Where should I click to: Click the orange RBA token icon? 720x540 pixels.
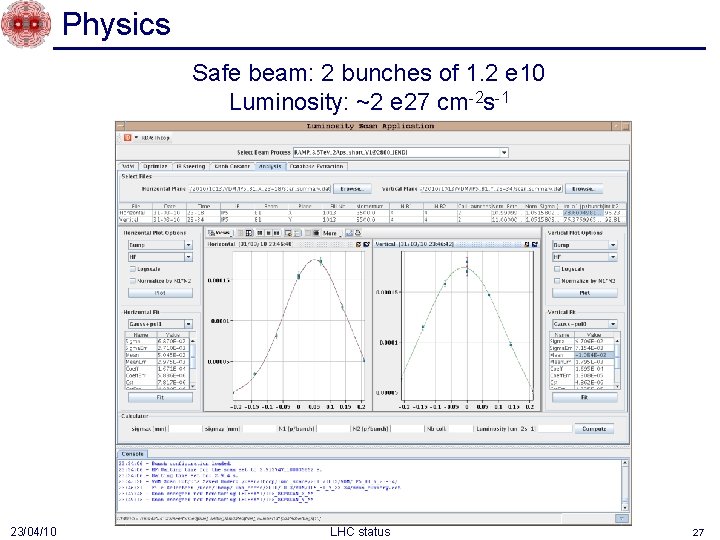128,137
